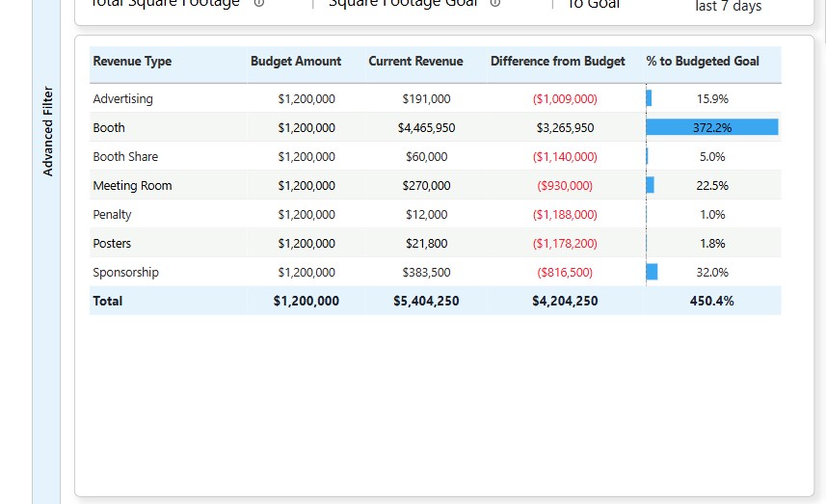Sort by Budget Amount column header

296,61
